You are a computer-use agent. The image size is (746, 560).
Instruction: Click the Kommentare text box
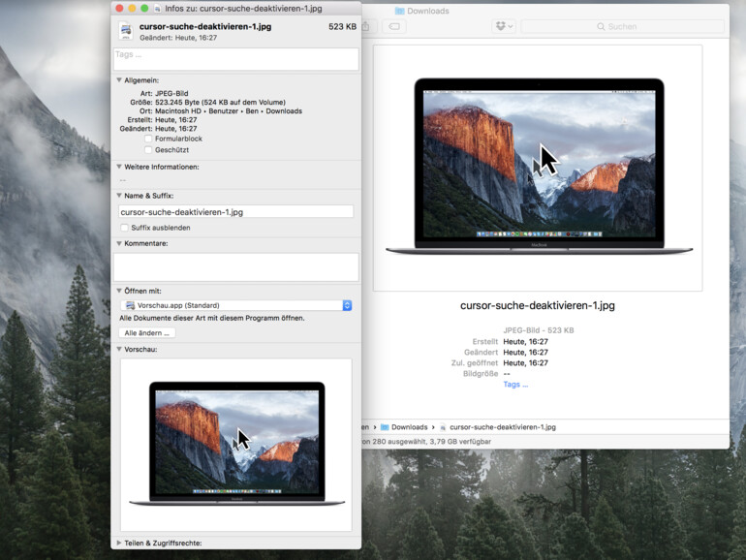pyautogui.click(x=236, y=266)
